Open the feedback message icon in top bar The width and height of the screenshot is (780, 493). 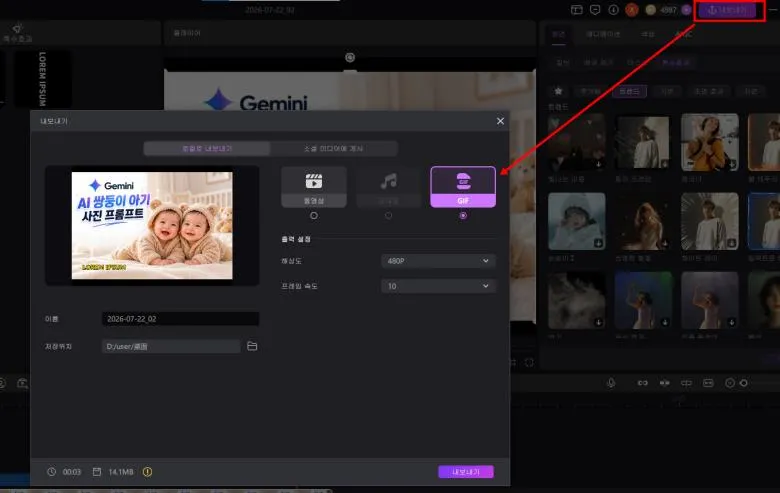595,10
